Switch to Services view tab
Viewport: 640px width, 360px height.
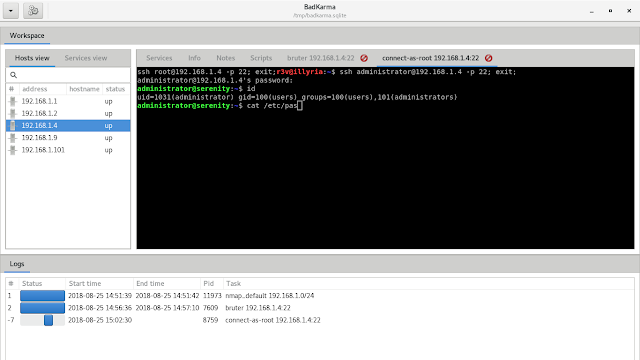pos(86,58)
